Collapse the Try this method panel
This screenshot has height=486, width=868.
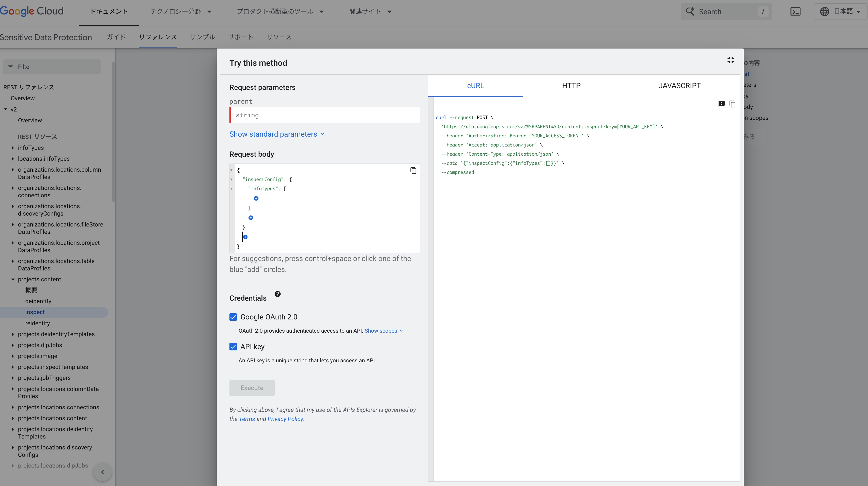point(731,60)
